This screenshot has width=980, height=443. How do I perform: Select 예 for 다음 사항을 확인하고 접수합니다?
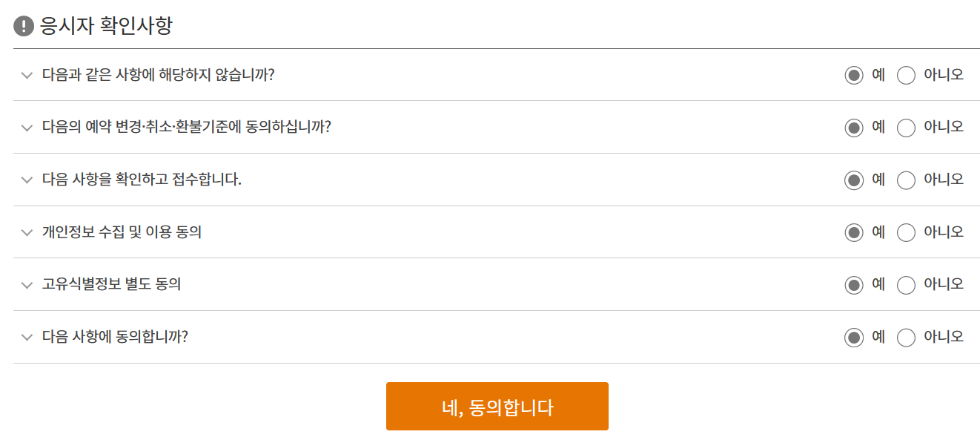pyautogui.click(x=852, y=180)
